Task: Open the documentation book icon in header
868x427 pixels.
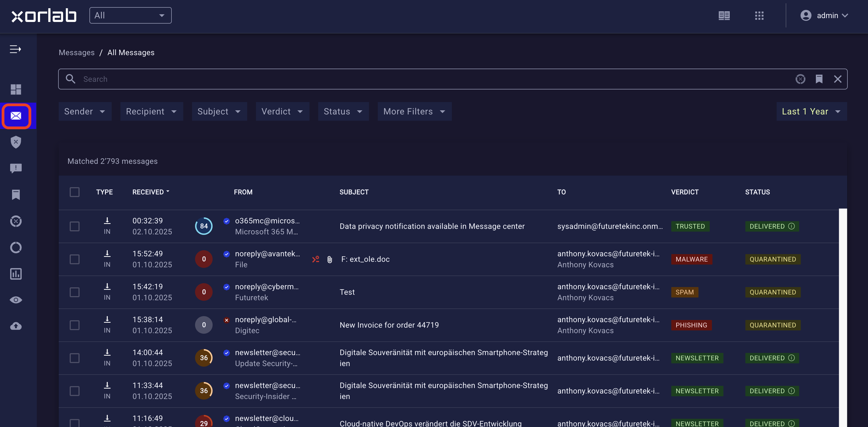Action: (x=724, y=15)
